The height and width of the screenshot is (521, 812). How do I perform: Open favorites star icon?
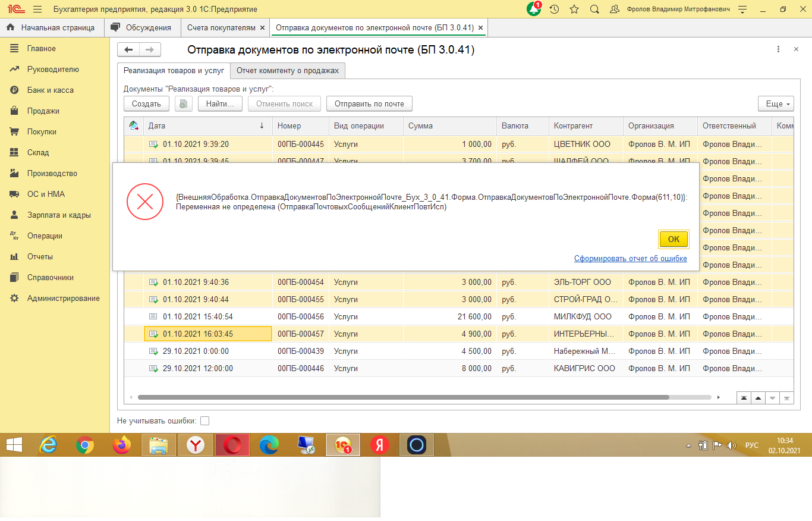coord(574,10)
